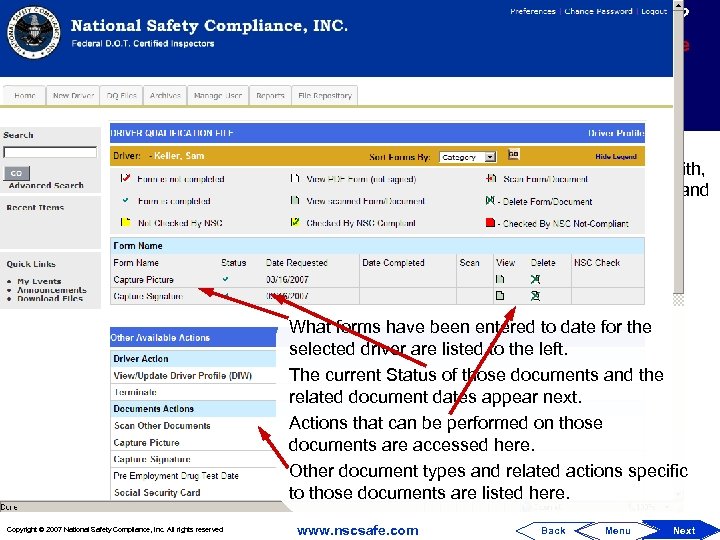Click the Capture Picture form name

pos(143,279)
